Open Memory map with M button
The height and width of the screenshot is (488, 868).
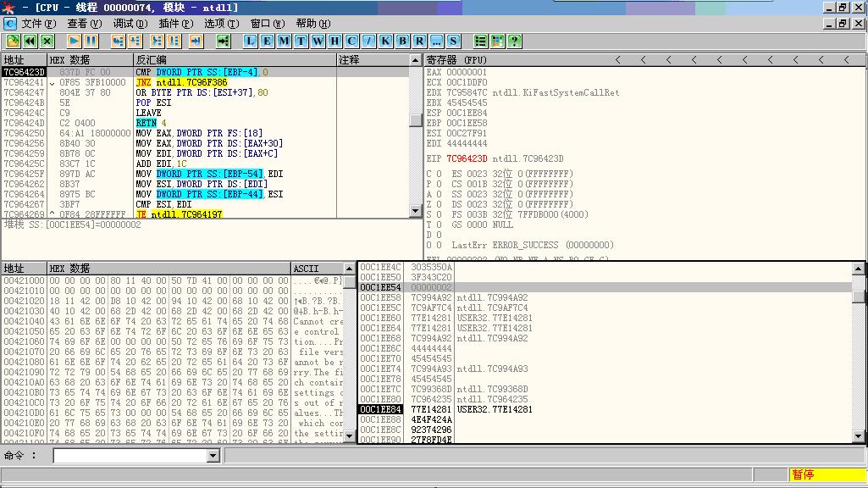(x=284, y=41)
